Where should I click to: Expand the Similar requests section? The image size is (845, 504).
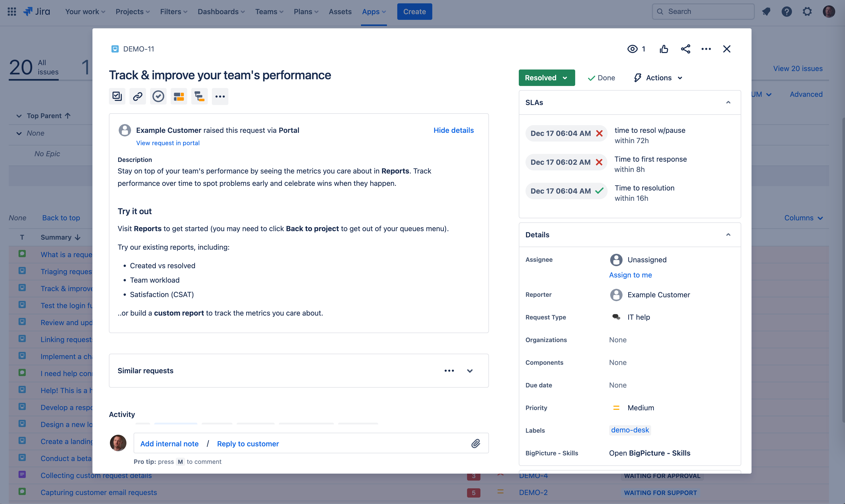[470, 370]
